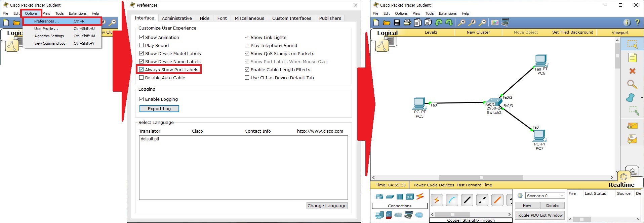
Task: Click the Paste icon in toolbar
Action: coord(428,23)
